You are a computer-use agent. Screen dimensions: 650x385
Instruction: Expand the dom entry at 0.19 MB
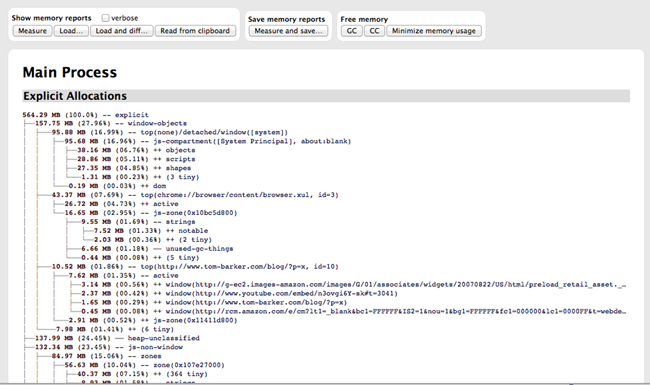tap(117, 186)
